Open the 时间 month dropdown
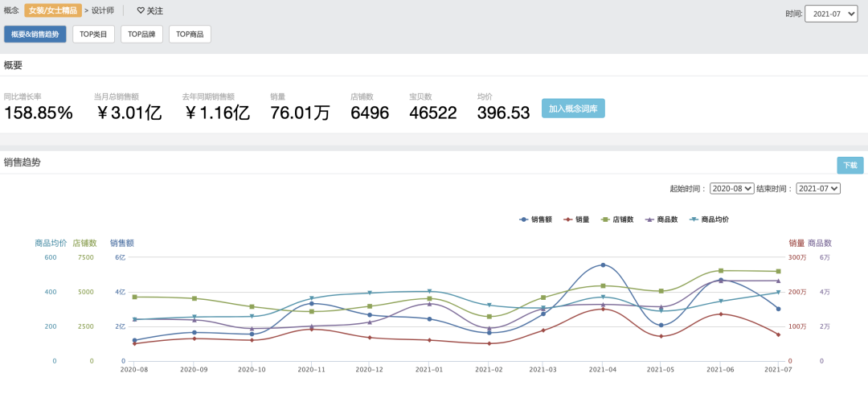Viewport: 868px width, 402px height. pos(831,14)
